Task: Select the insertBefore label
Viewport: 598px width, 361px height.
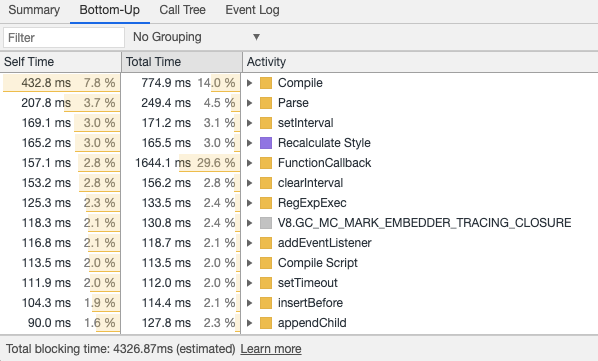Action: click(x=310, y=303)
